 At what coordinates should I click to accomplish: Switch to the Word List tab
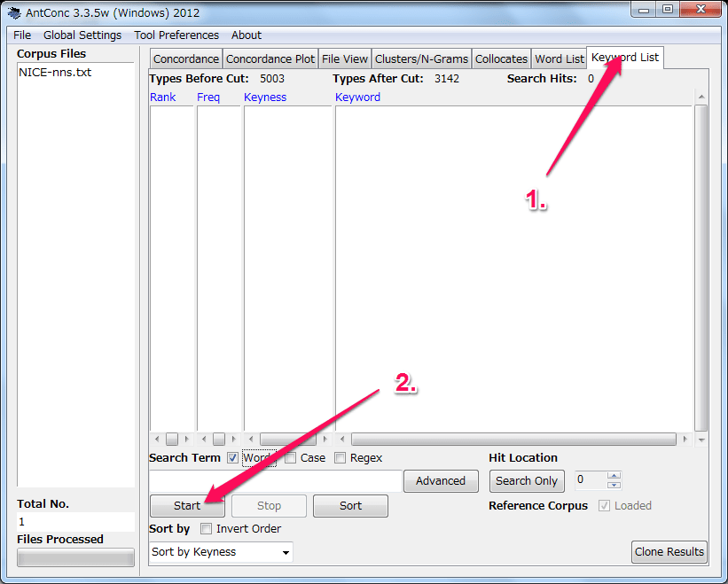point(560,59)
